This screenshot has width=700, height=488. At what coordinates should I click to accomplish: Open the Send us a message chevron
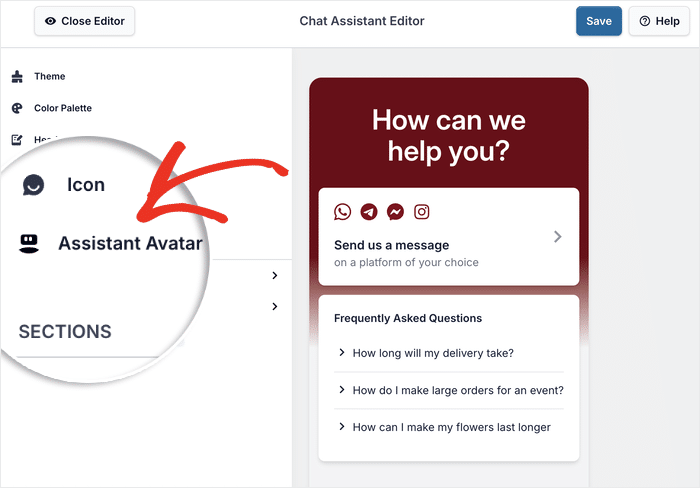(557, 237)
